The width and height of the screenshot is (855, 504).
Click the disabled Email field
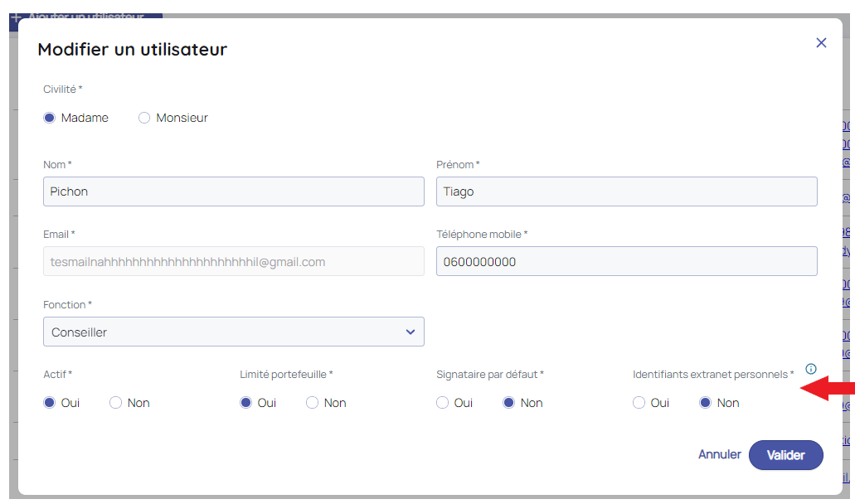click(233, 262)
